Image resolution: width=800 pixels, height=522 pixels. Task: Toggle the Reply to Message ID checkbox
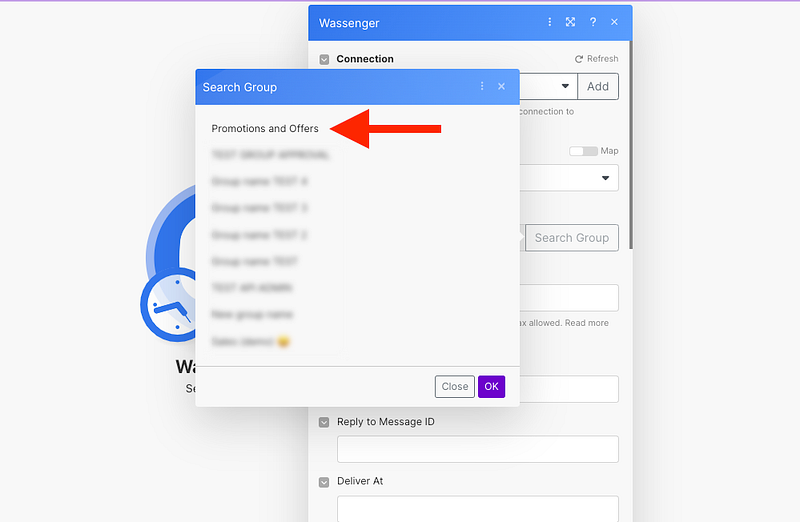click(x=324, y=422)
